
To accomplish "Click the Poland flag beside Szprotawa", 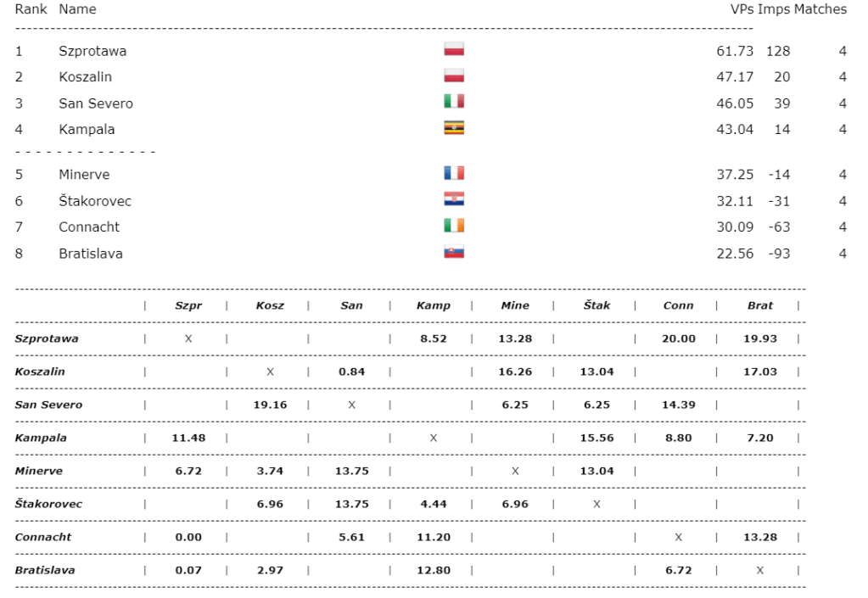I will (454, 49).
